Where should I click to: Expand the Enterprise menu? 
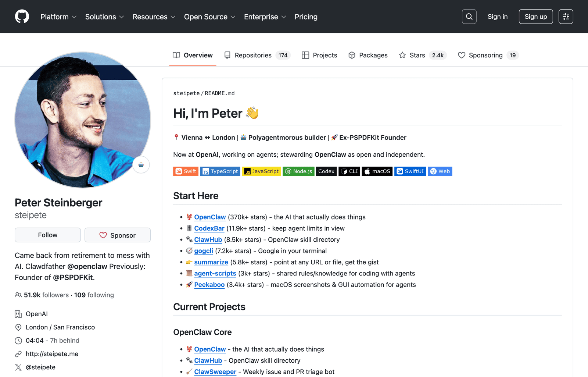coord(265,17)
